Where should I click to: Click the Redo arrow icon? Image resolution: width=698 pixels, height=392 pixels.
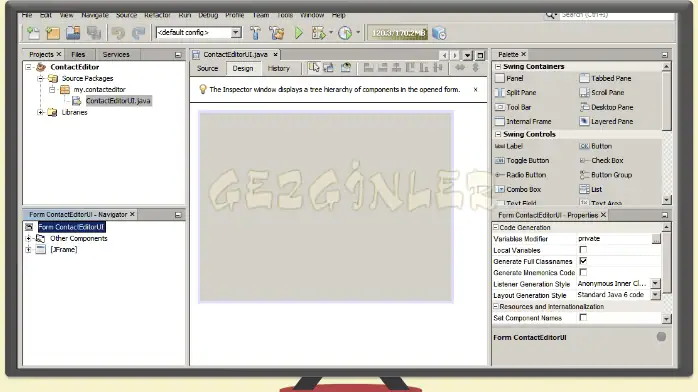pos(138,33)
